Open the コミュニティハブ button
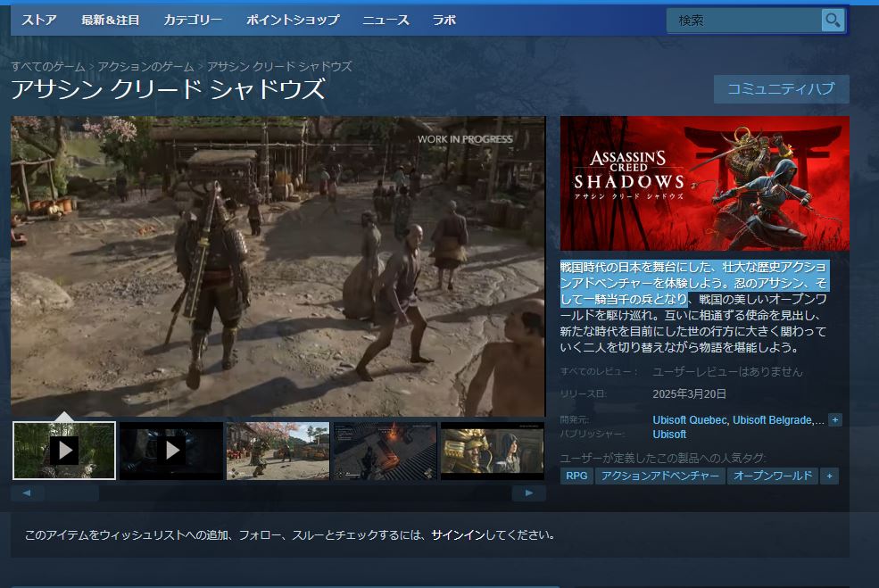 (x=781, y=88)
